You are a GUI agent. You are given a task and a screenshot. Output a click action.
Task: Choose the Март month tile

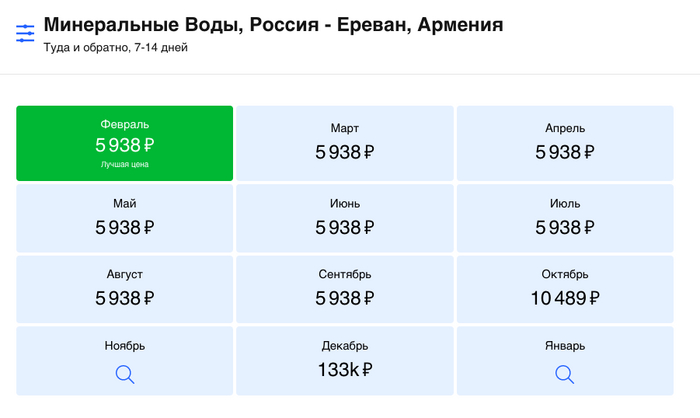[x=345, y=143]
